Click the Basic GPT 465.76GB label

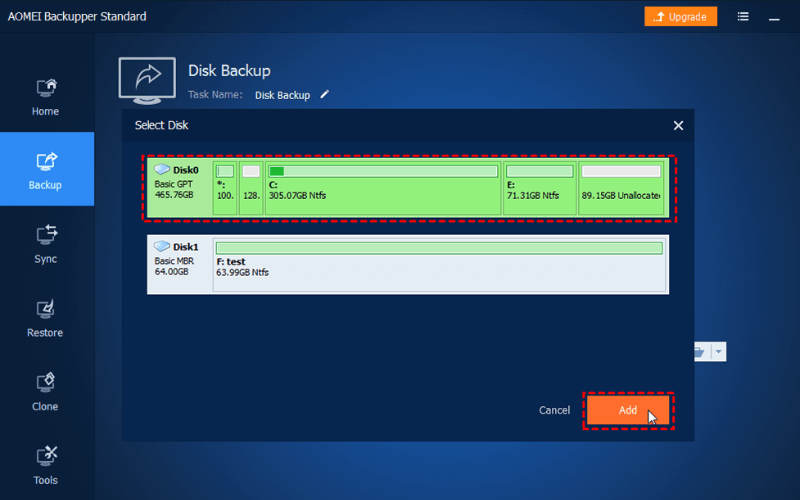point(174,189)
